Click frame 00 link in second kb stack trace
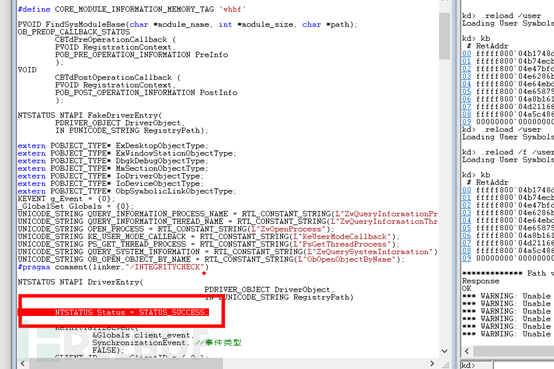The image size is (554, 369). [x=466, y=190]
